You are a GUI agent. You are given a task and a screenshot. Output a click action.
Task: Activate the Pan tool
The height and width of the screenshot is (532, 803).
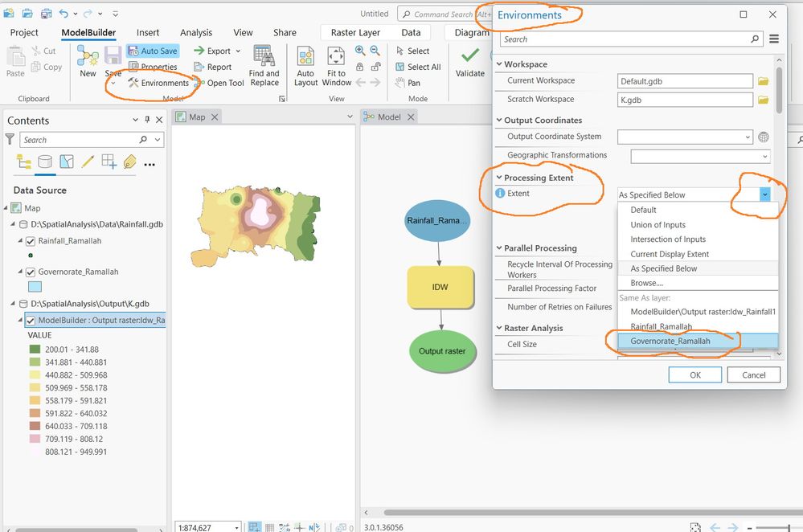pyautogui.click(x=408, y=83)
